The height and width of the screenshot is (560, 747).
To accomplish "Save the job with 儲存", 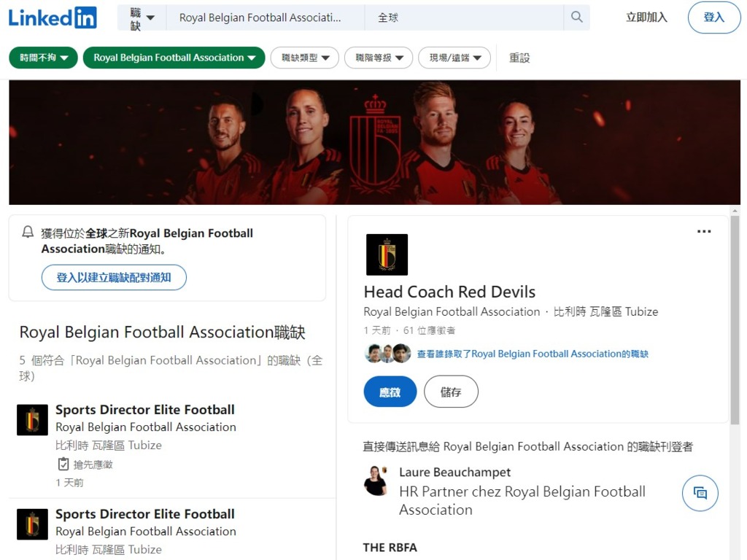I will click(x=451, y=392).
